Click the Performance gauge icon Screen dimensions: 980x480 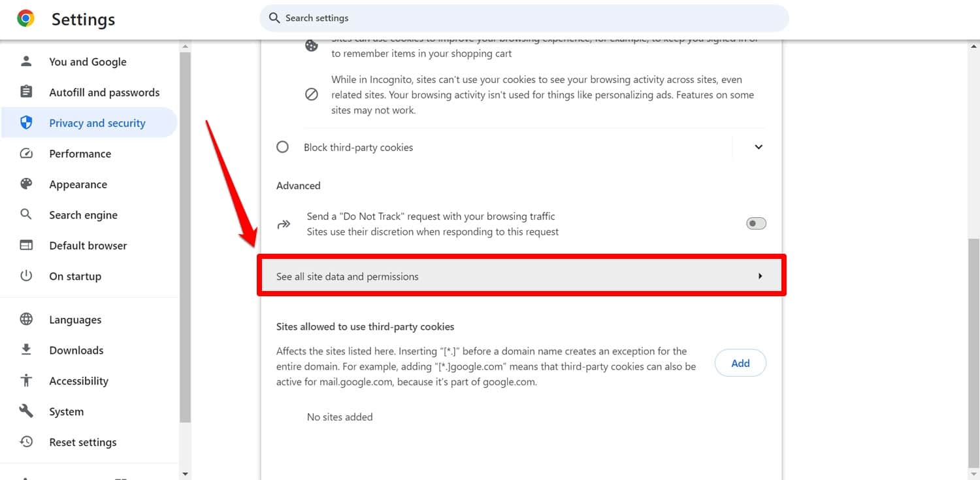pos(26,154)
